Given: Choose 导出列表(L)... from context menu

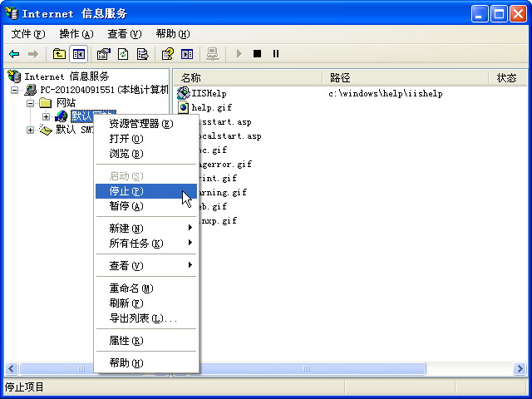Looking at the screenshot, I should (146, 318).
